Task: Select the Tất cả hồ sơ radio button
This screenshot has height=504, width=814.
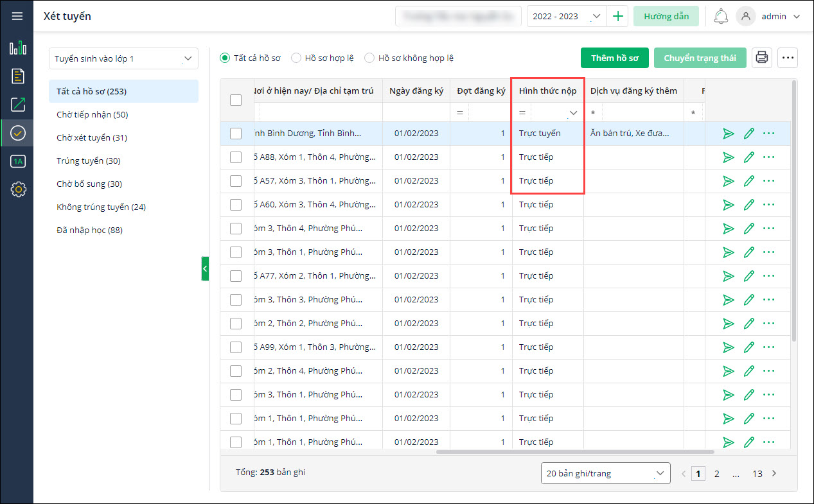Action: coord(225,58)
